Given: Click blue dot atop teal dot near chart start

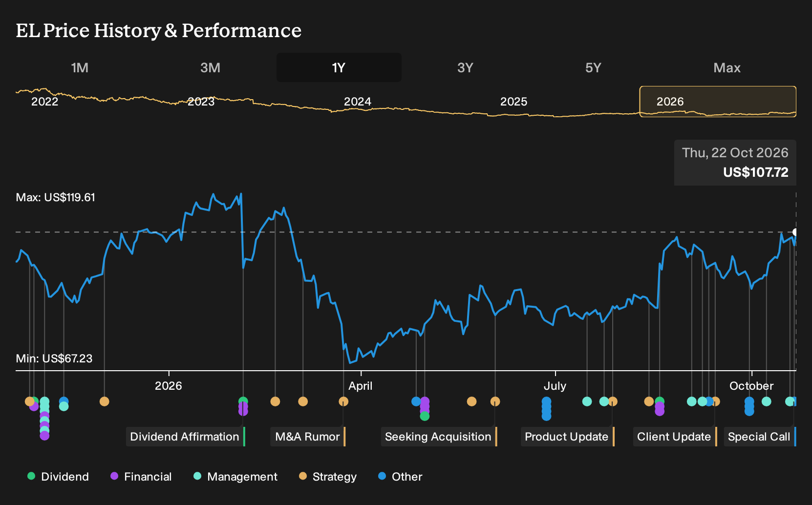Looking at the screenshot, I should click(64, 401).
